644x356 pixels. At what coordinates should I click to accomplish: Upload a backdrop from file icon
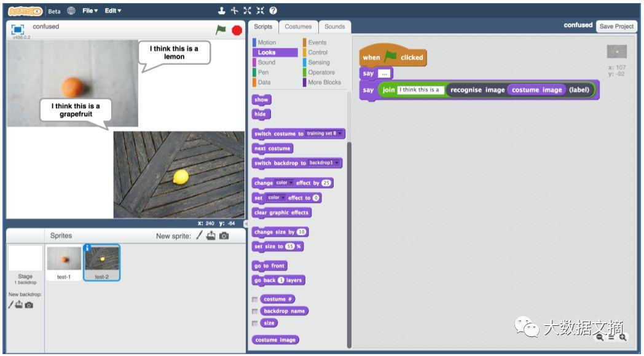(x=19, y=304)
